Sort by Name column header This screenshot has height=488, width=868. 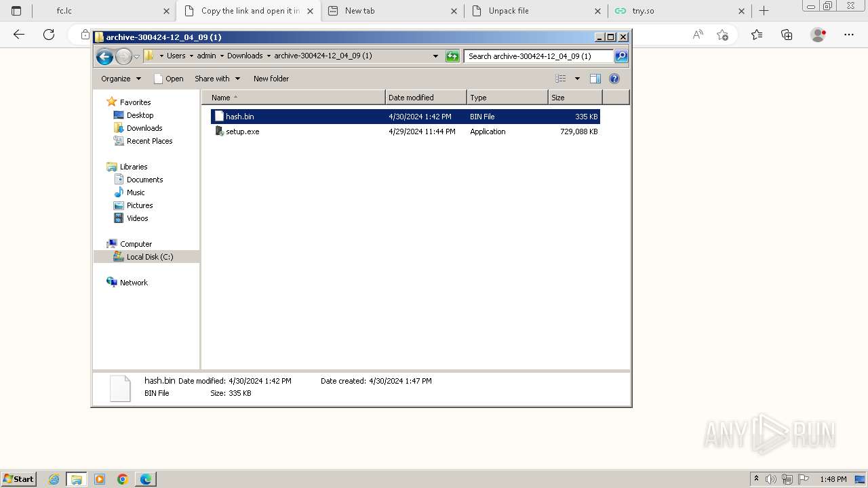(x=294, y=98)
